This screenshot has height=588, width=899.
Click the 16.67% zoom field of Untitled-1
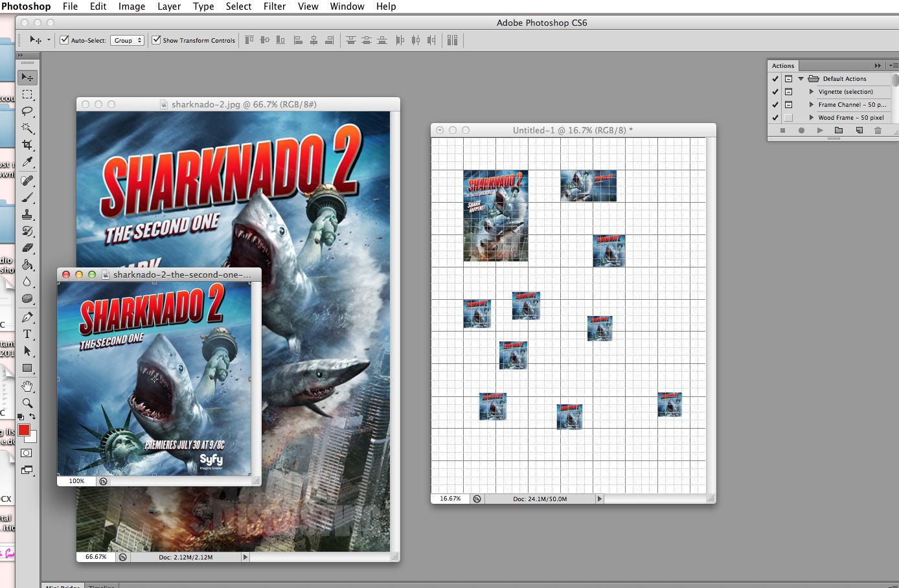(x=451, y=499)
